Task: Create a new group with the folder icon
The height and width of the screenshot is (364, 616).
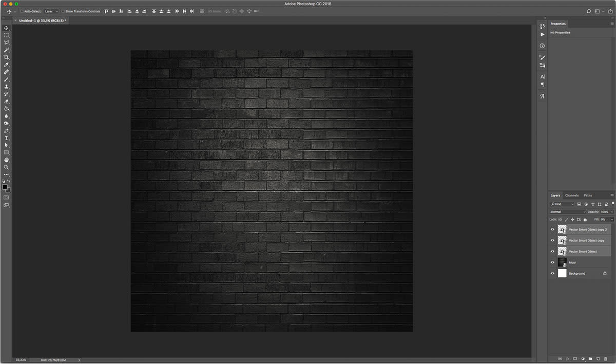Action: pos(590,358)
